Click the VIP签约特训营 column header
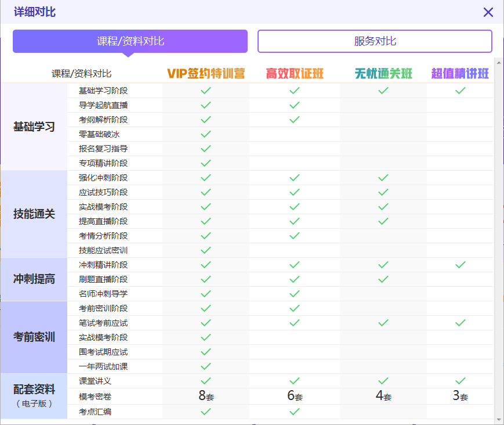This screenshot has height=425, width=504. [206, 74]
